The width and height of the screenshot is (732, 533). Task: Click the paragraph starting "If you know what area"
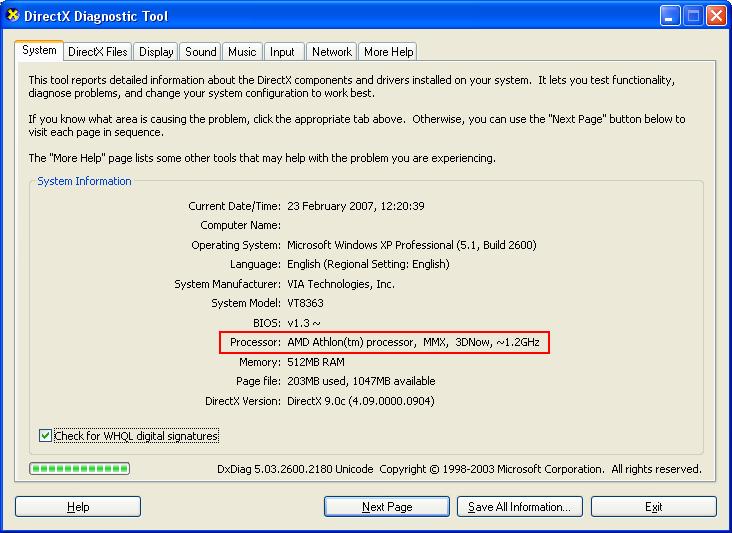357,126
